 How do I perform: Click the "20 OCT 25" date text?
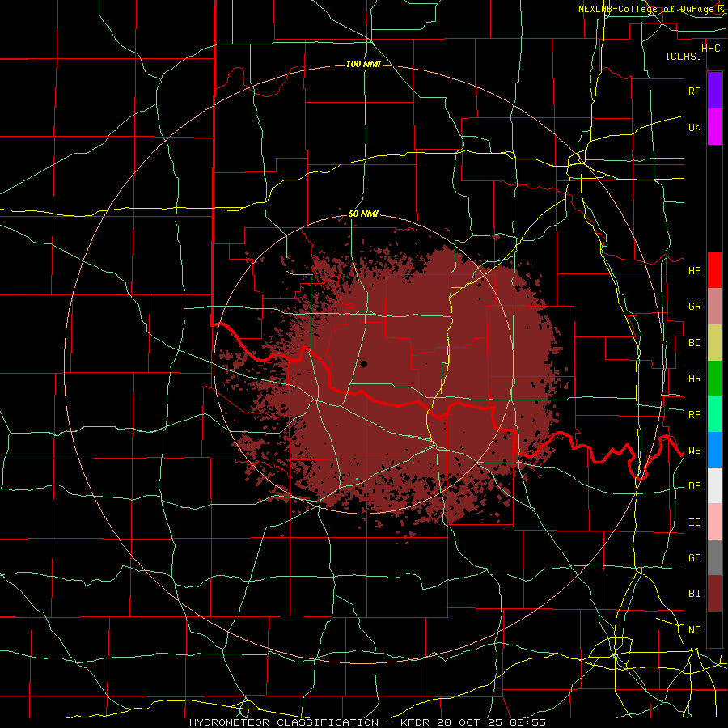coord(469,722)
